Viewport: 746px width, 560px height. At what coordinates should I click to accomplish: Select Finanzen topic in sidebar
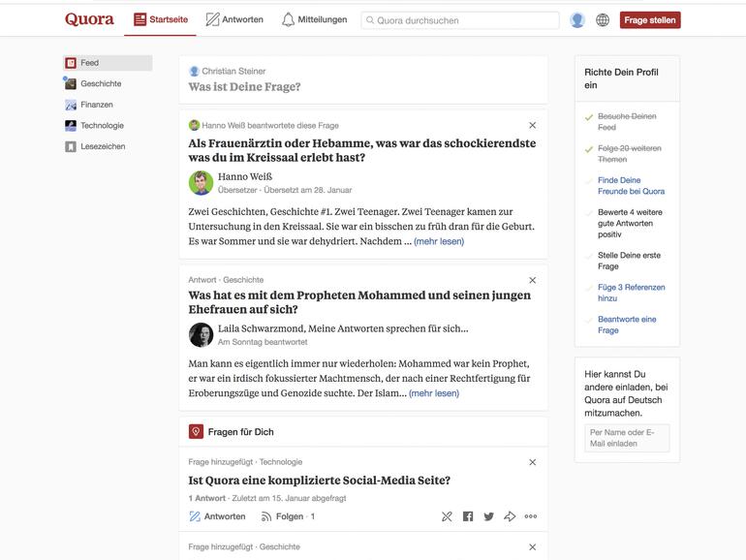(97, 105)
